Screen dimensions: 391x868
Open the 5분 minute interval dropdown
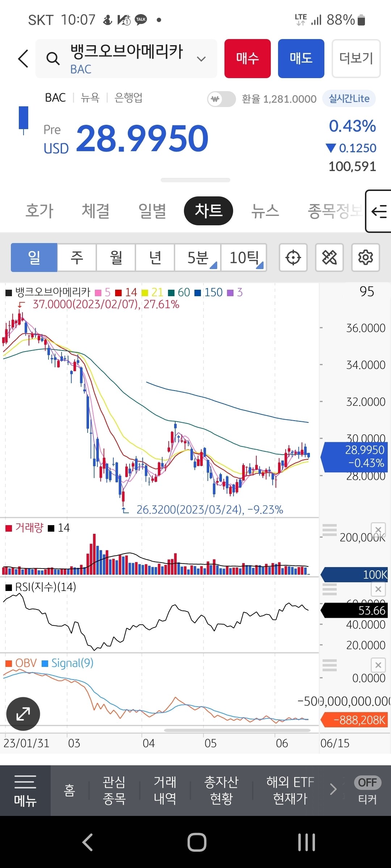198,258
